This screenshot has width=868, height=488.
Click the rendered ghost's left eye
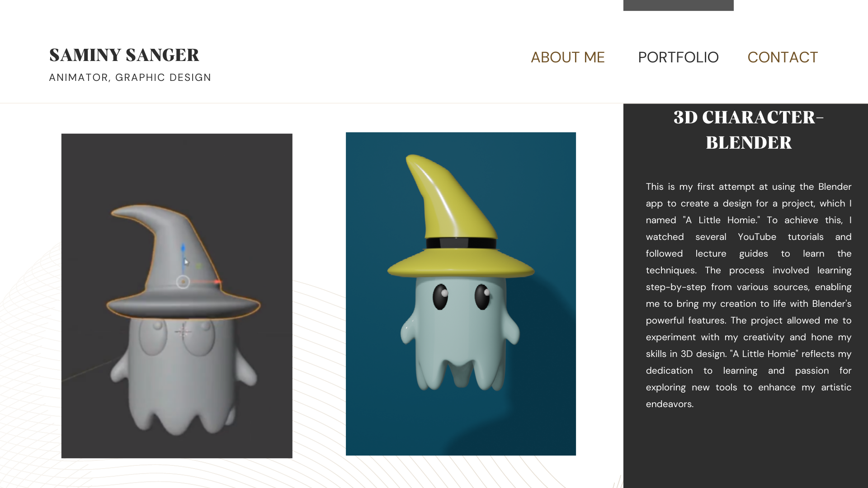pos(440,297)
